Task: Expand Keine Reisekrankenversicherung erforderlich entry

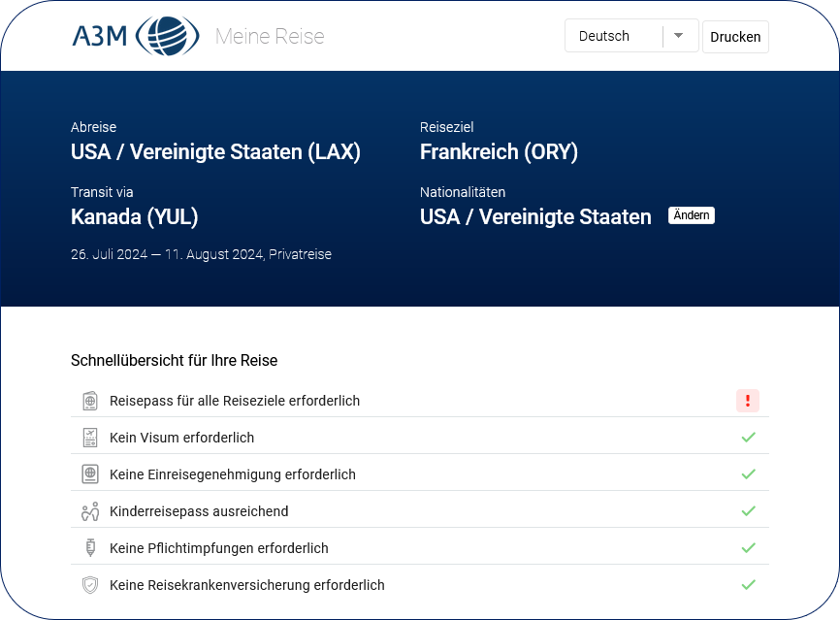Action: click(x=247, y=585)
